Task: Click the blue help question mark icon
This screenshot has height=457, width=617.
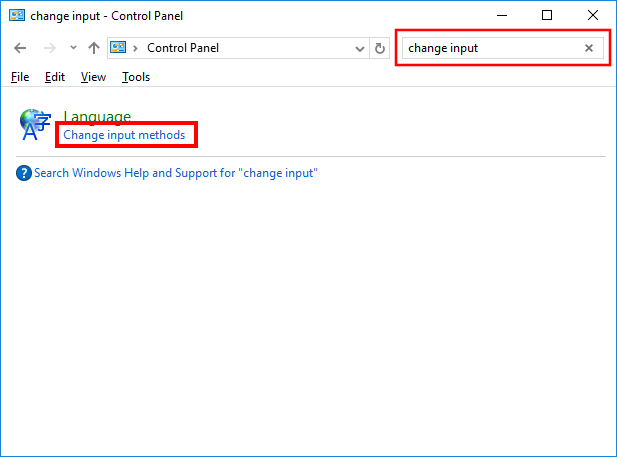Action: click(24, 173)
